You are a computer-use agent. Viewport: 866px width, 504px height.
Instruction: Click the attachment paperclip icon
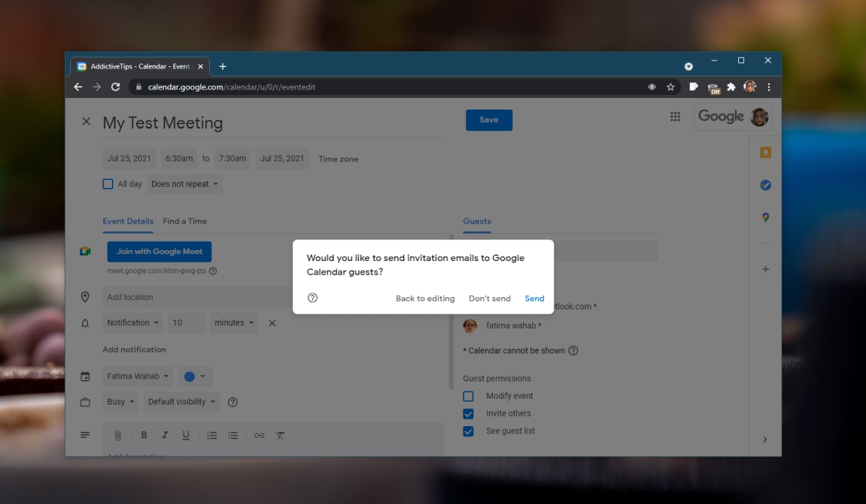[118, 436]
